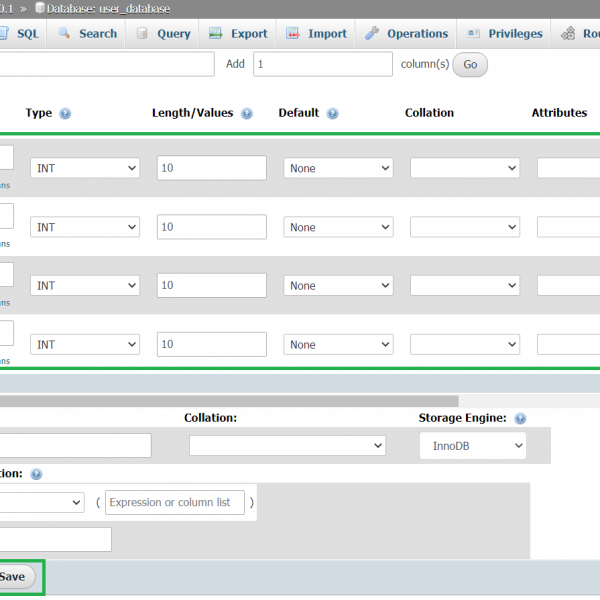Click the help icon next to Type
The image size is (600, 600).
tap(65, 114)
